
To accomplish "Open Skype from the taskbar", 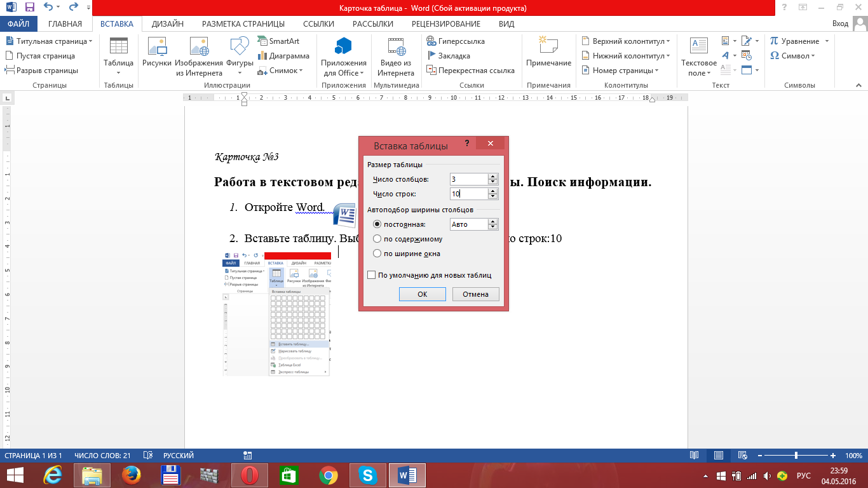I will pyautogui.click(x=368, y=474).
